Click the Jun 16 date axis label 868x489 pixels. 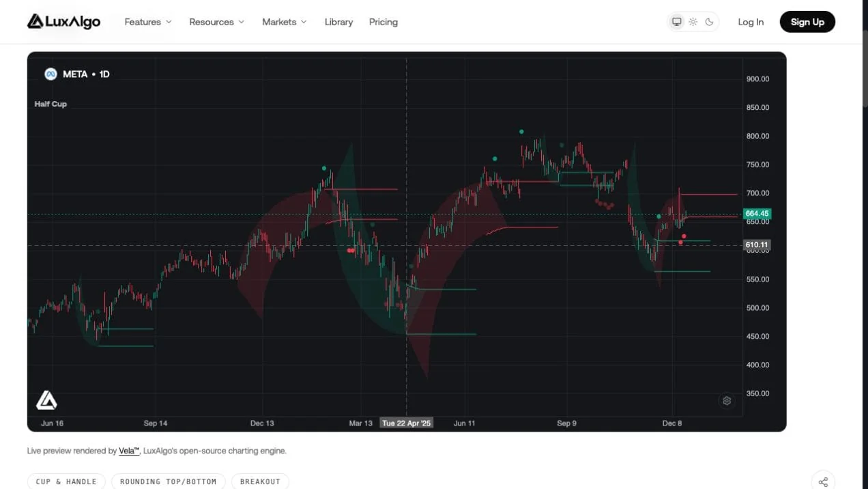pyautogui.click(x=52, y=423)
